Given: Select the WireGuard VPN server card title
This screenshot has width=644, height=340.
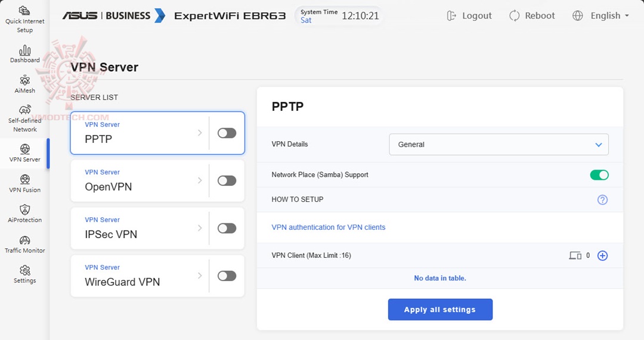Looking at the screenshot, I should 122,282.
